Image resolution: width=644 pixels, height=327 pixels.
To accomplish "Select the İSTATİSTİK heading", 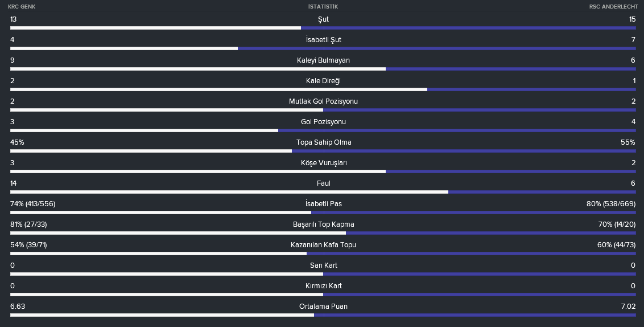I will point(323,7).
